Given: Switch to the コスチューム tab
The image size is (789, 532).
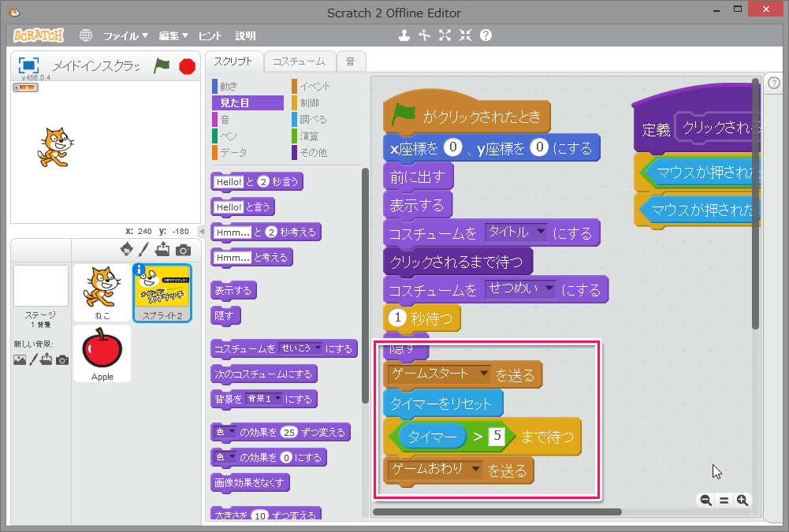Looking at the screenshot, I should pos(299,62).
